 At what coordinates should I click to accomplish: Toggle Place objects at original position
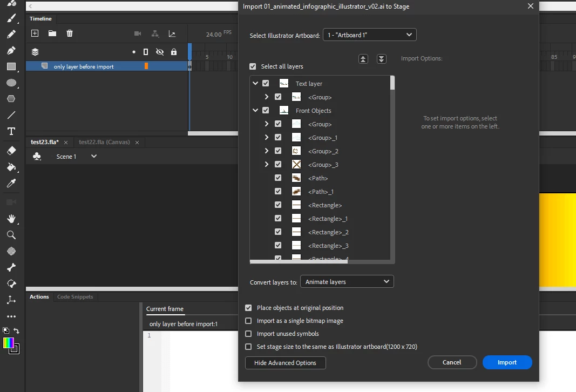click(x=248, y=308)
